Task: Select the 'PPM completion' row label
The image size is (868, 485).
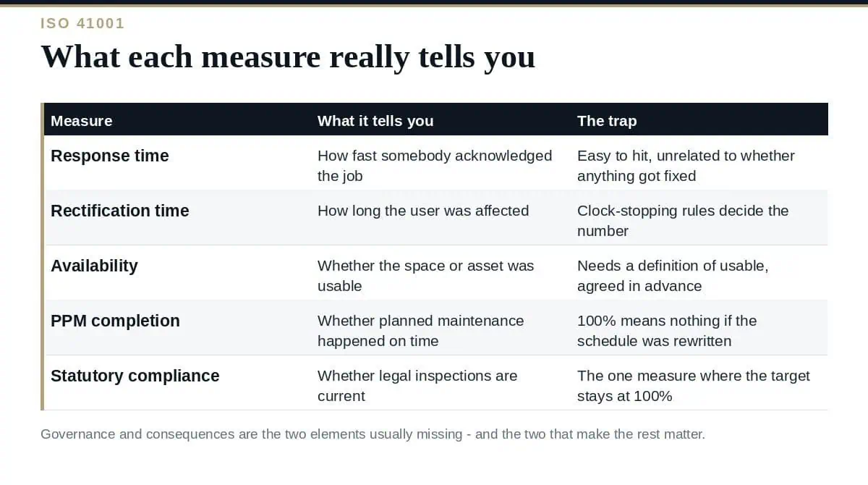Action: coord(115,321)
